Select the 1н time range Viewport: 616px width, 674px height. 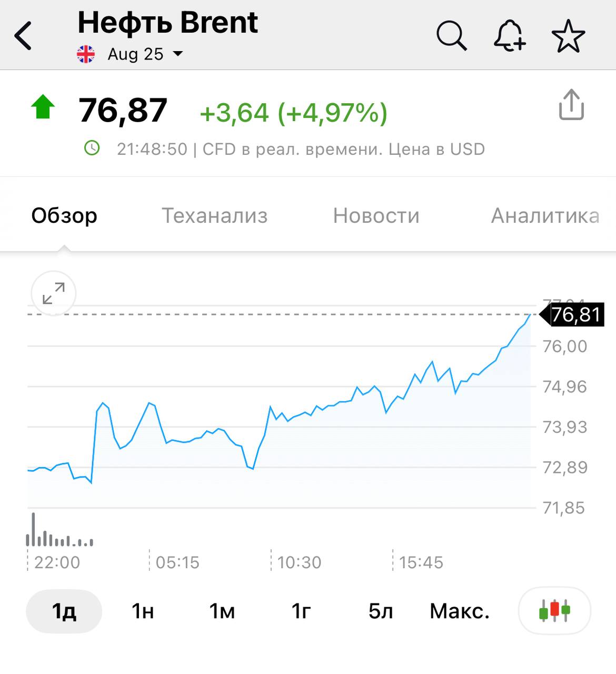[143, 611]
